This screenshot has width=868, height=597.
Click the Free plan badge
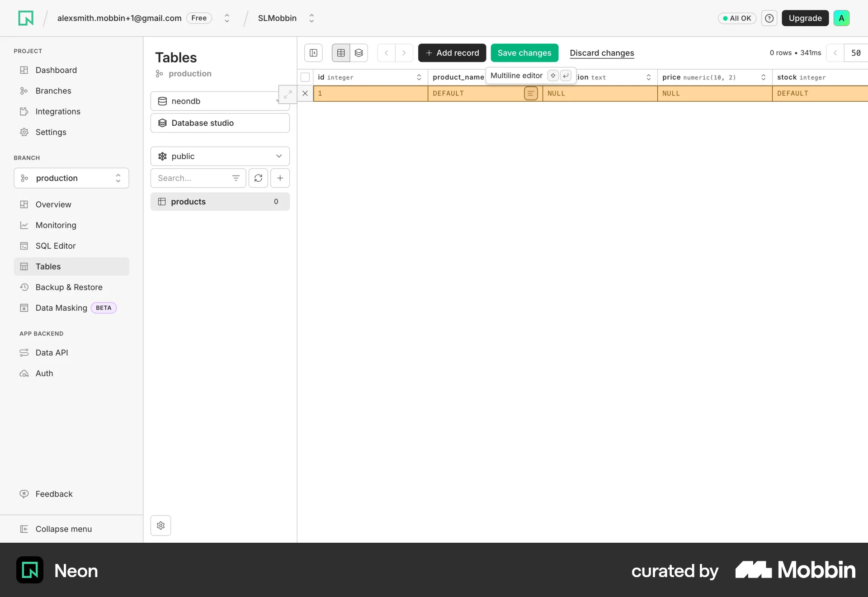199,18
